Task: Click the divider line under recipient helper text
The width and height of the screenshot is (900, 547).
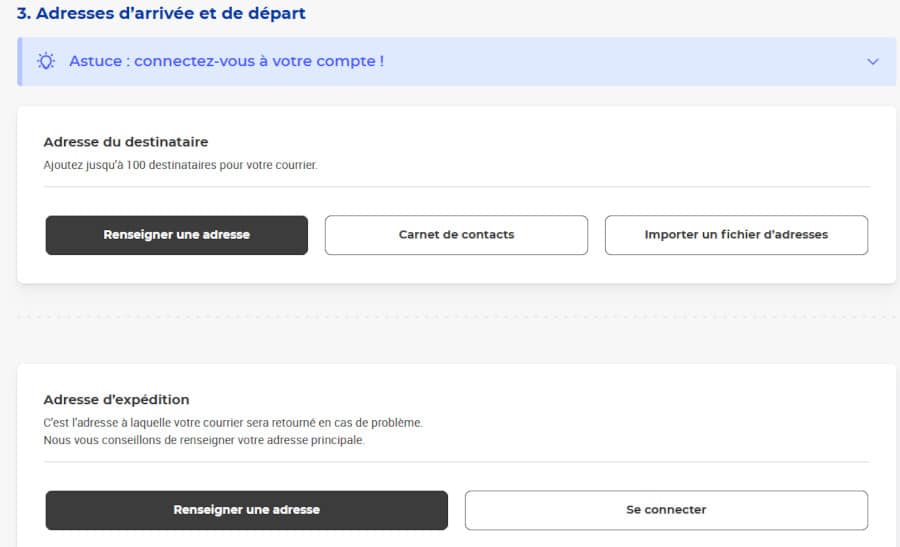Action: point(456,187)
